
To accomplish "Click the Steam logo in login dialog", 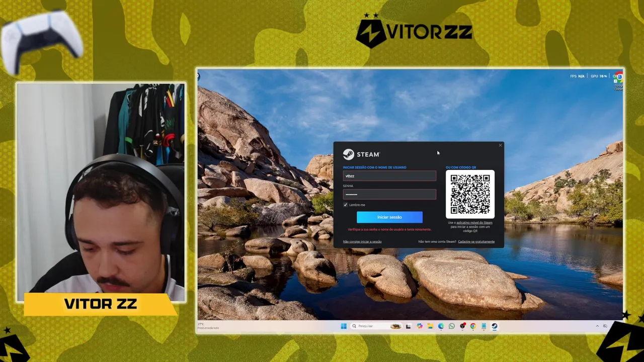I will [x=361, y=154].
